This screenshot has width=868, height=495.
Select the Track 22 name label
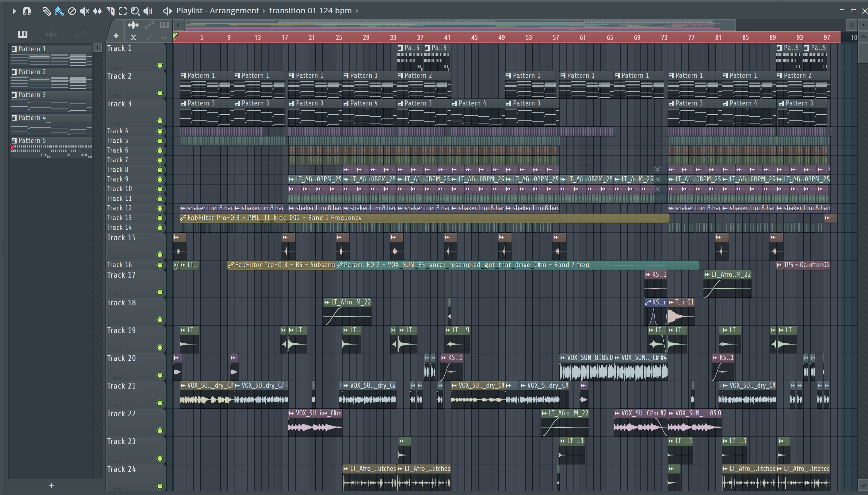(x=121, y=414)
